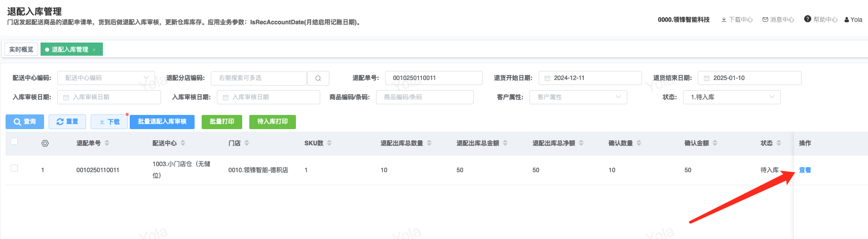This screenshot has width=868, height=239.
Task: Click the 查询 search button
Action: (25, 122)
